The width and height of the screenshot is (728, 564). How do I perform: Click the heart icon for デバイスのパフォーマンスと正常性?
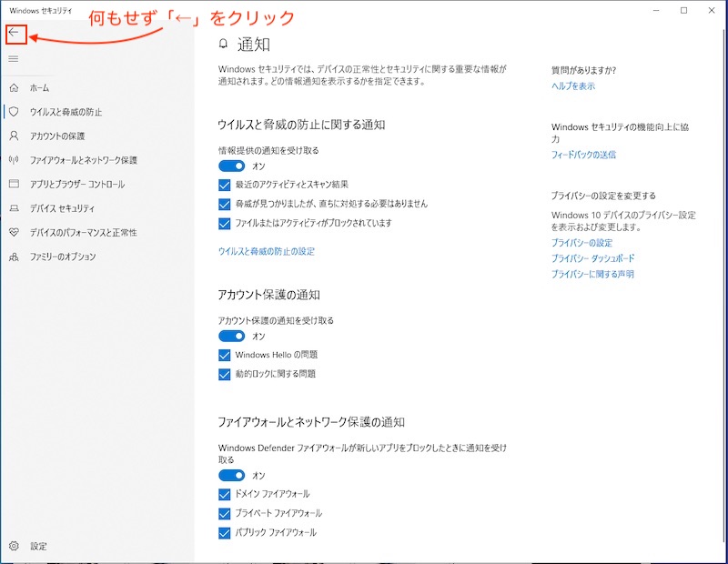[x=14, y=232]
